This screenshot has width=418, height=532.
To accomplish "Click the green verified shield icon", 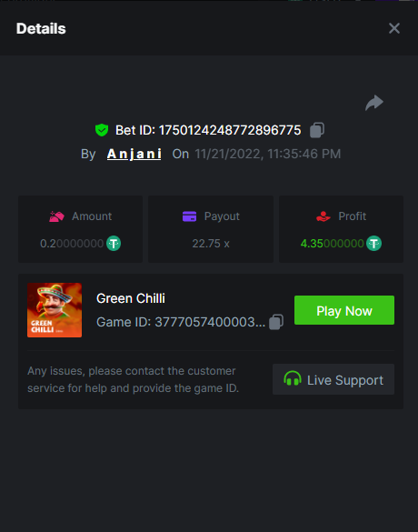I will point(102,130).
